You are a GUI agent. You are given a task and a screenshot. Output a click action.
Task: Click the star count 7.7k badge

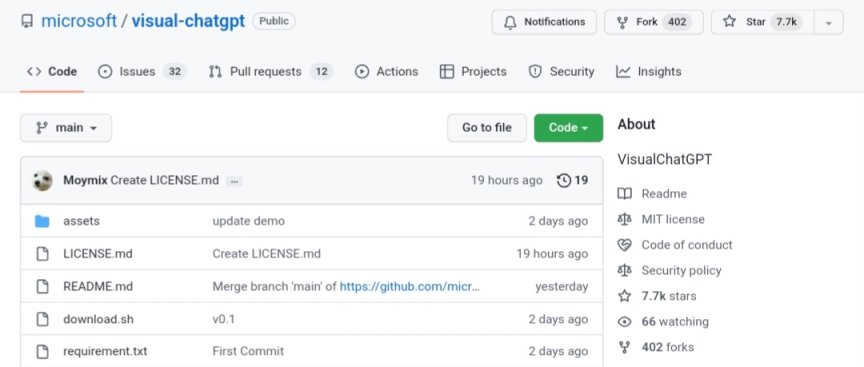tap(786, 22)
